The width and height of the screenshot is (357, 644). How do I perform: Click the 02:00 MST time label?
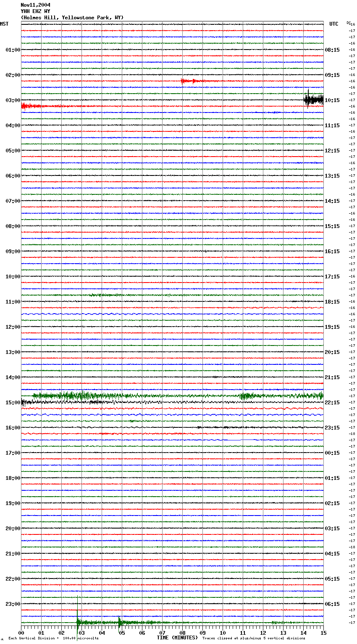click(13, 75)
